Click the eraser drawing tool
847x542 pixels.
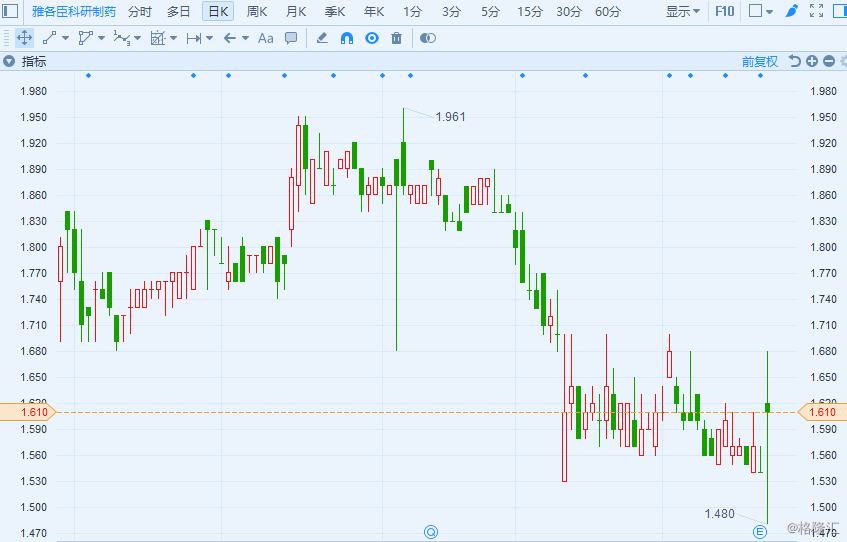point(322,38)
